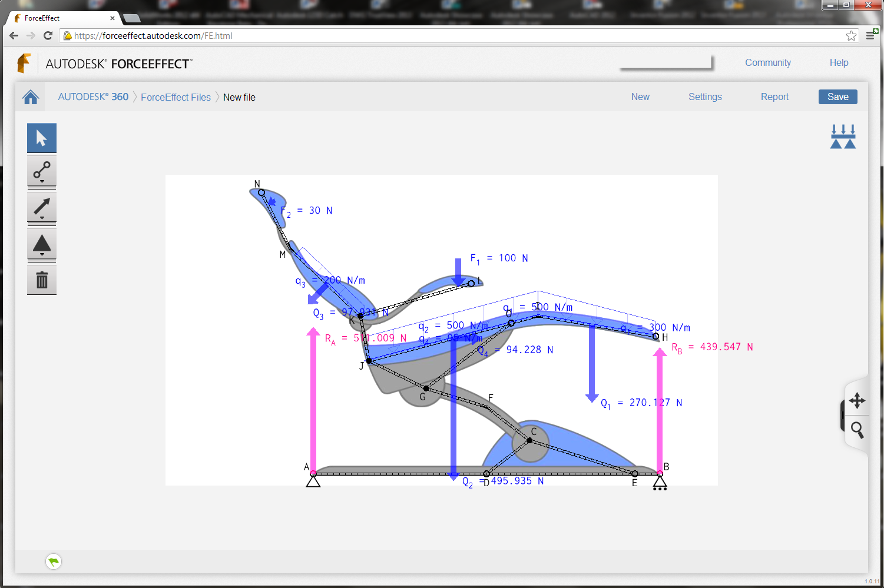Click the magnifier Zoom tool
The image size is (884, 588).
(857, 430)
